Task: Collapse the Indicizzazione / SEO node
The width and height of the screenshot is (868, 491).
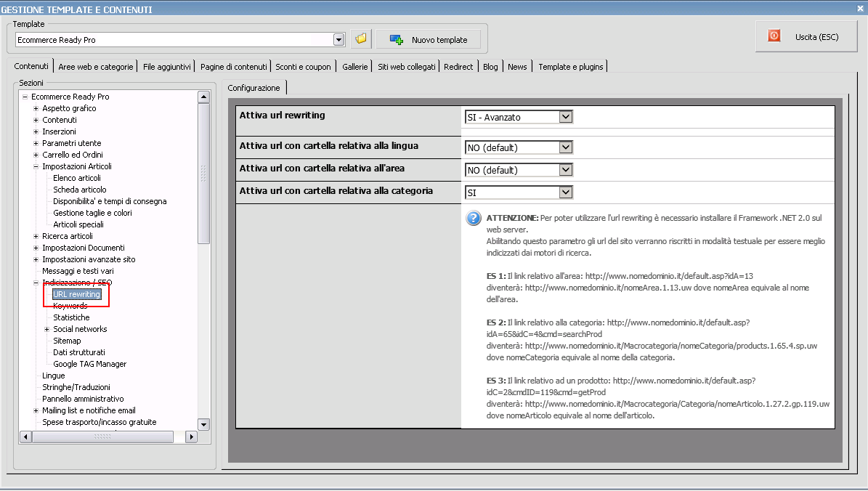Action: (x=36, y=283)
